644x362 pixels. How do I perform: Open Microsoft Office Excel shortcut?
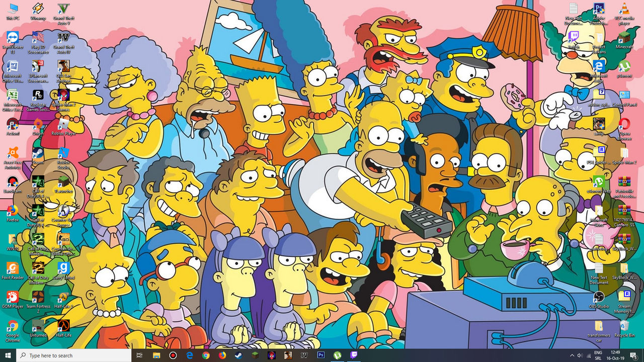pos(13,100)
